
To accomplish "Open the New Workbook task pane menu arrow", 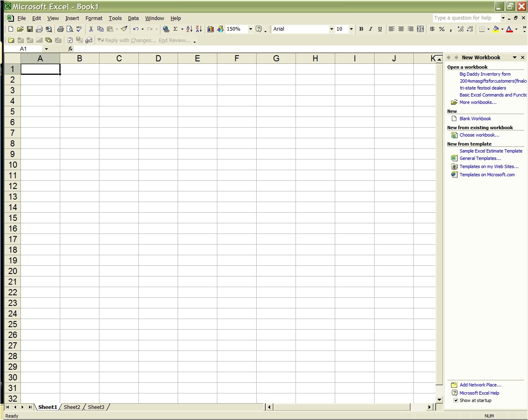I will (x=514, y=58).
